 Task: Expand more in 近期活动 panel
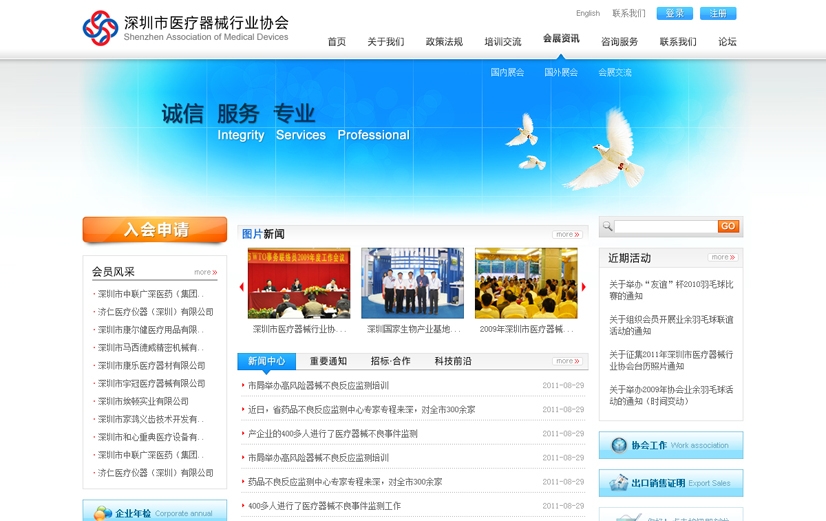[722, 258]
